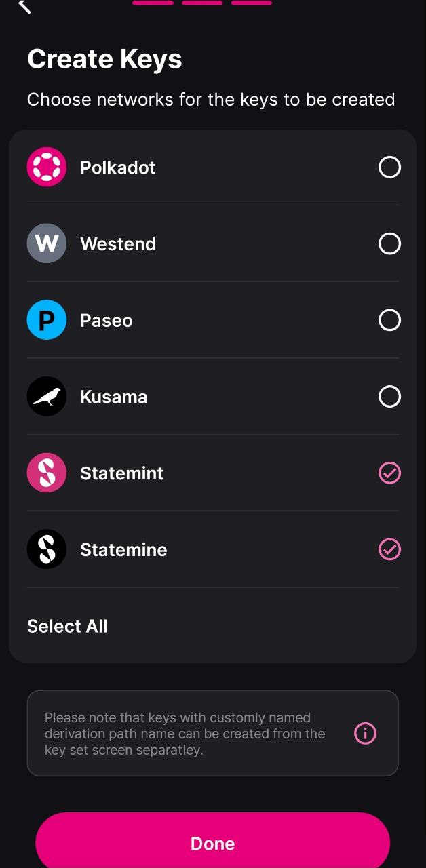The width and height of the screenshot is (426, 868).
Task: Click the black Statemine logo
Action: [x=47, y=549]
